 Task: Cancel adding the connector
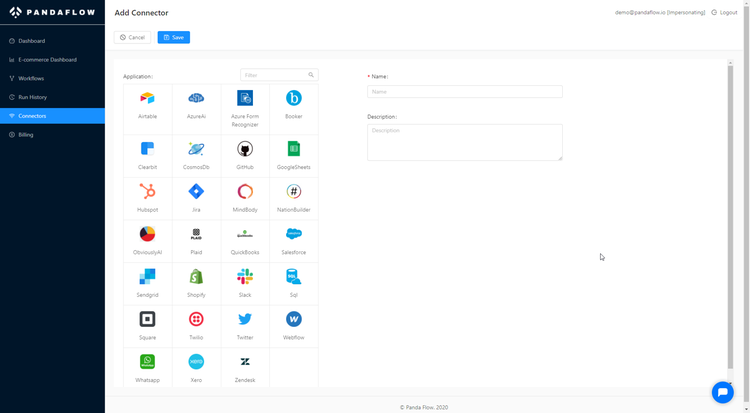click(x=132, y=37)
